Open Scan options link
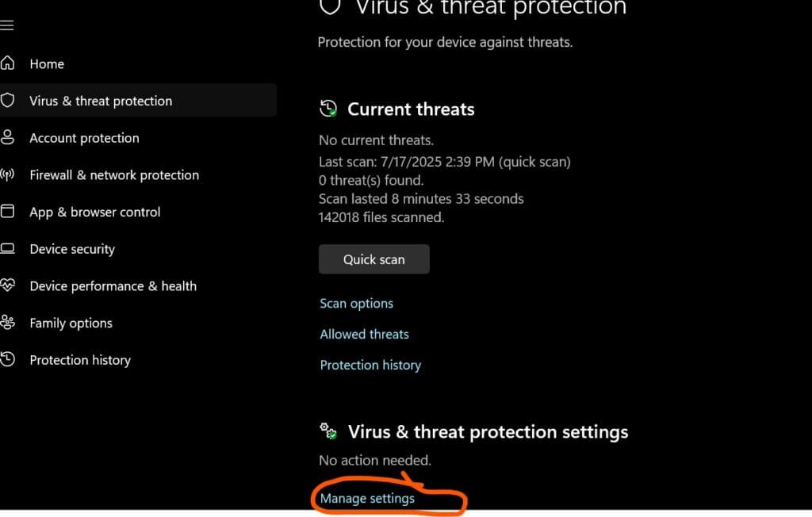 [x=356, y=304]
